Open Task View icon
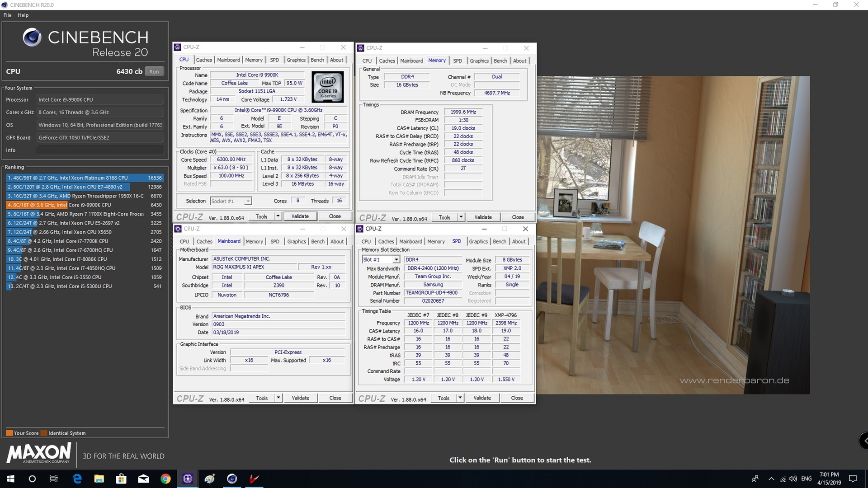The image size is (868, 488). tap(54, 479)
